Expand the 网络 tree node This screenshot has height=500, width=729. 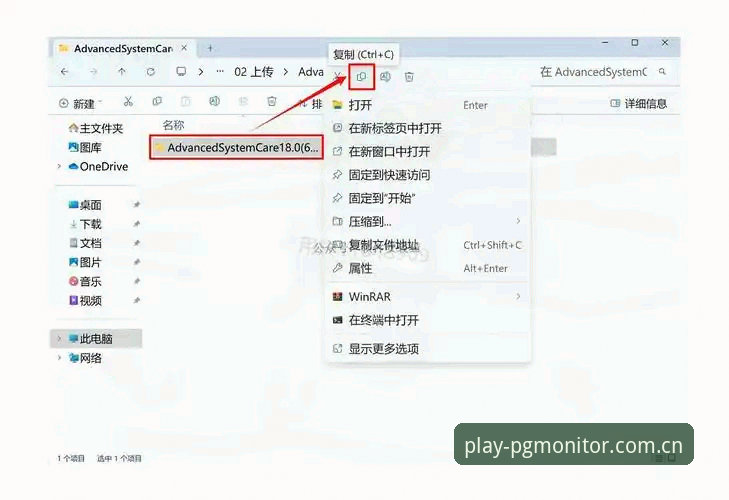tap(59, 358)
